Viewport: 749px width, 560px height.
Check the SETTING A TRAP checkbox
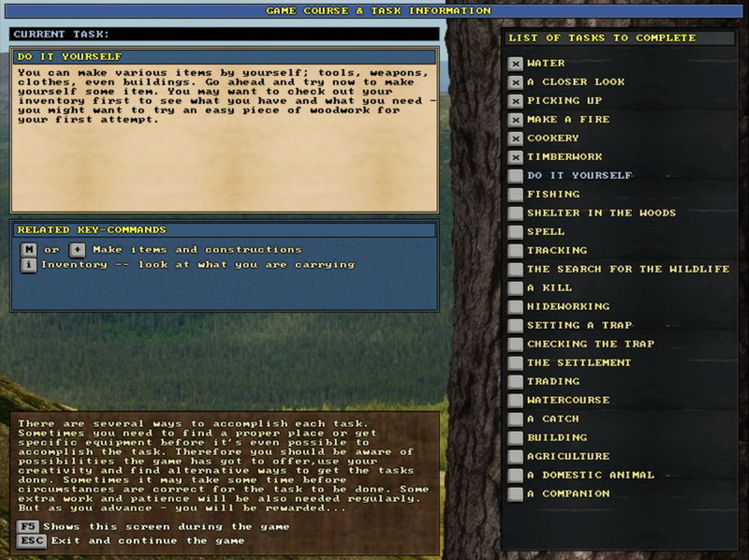[x=513, y=325]
